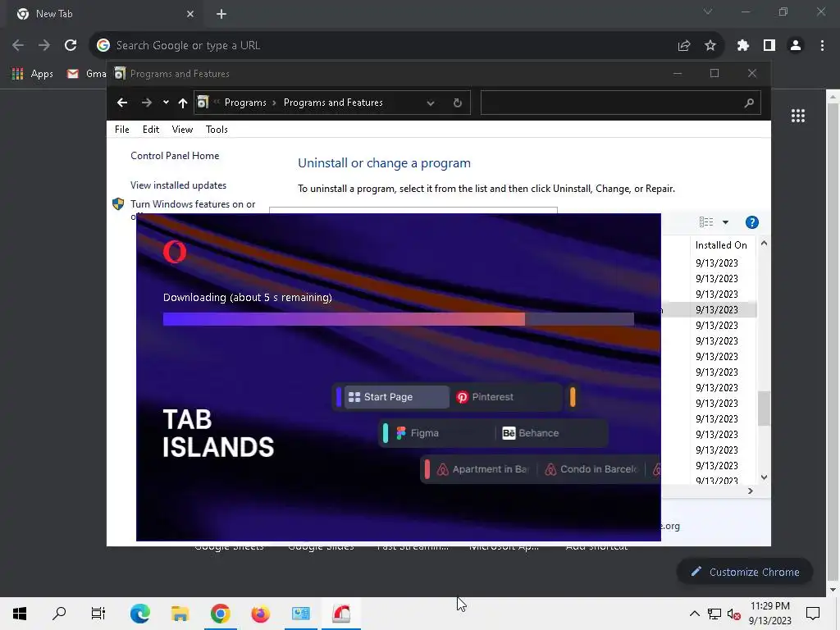The width and height of the screenshot is (840, 630).
Task: Click taskbar clock showing 11:29 PM
Action: (769, 614)
